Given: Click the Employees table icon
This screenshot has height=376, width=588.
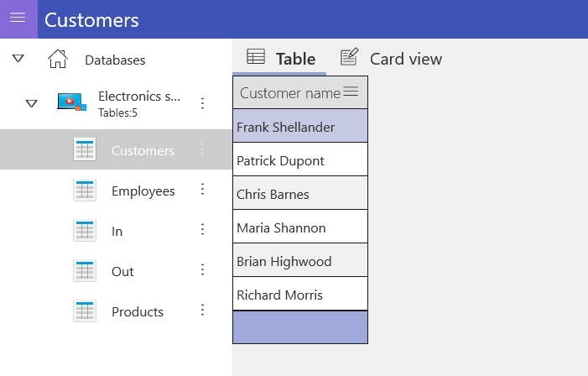Looking at the screenshot, I should (85, 191).
